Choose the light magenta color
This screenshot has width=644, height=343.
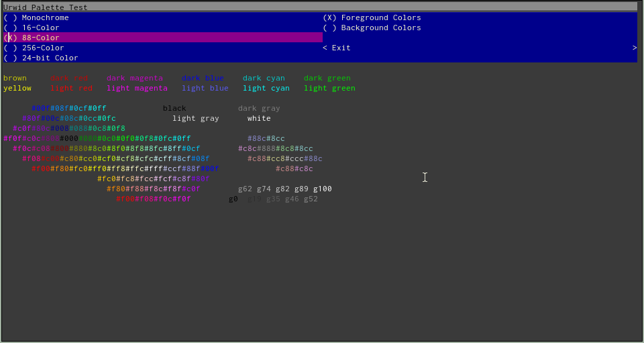click(x=137, y=88)
